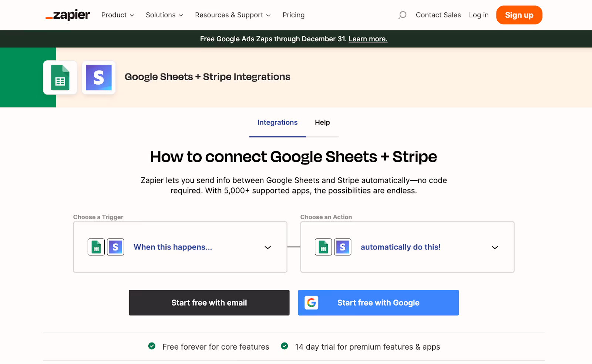The height and width of the screenshot is (364, 592).
Task: Click Stripe icon in trigger box
Action: click(115, 247)
